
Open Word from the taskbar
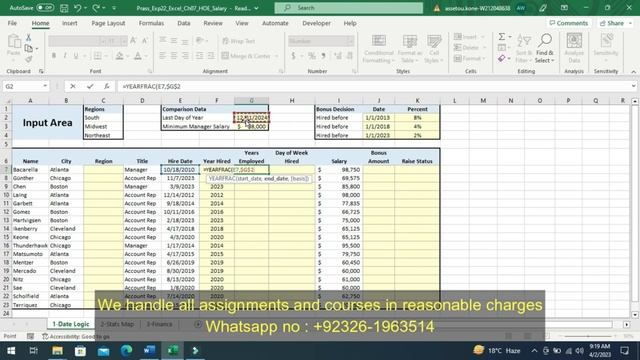(x=149, y=351)
